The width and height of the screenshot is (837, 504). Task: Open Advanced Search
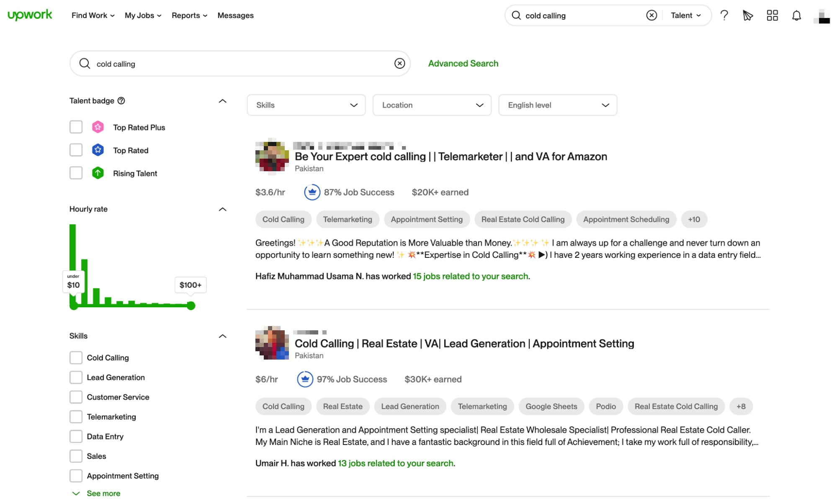coord(463,63)
